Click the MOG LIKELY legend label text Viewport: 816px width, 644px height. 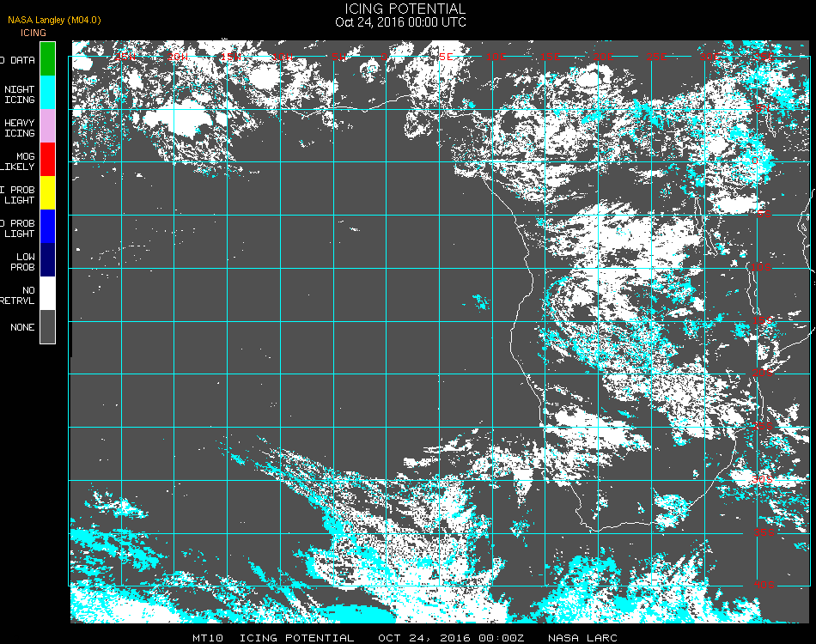tap(18, 161)
